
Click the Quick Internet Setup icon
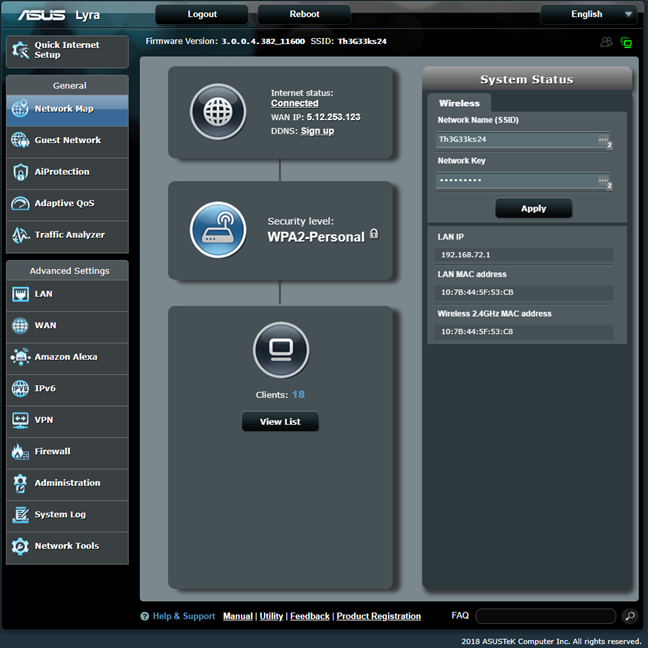point(20,50)
